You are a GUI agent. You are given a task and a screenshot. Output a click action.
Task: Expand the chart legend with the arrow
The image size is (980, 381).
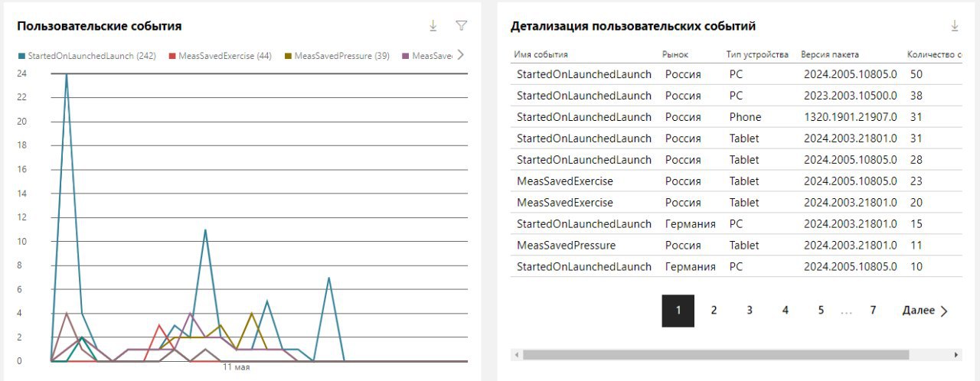(460, 55)
